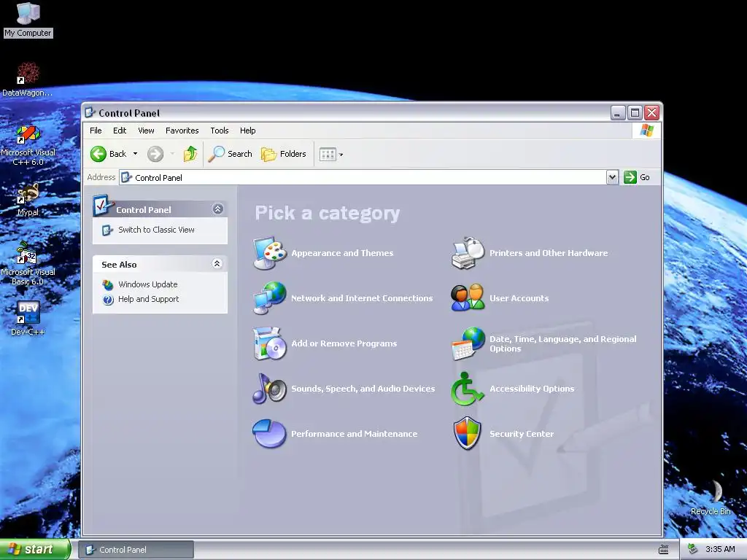This screenshot has height=560, width=747.
Task: Click inside the Address bar field
Action: click(x=362, y=178)
